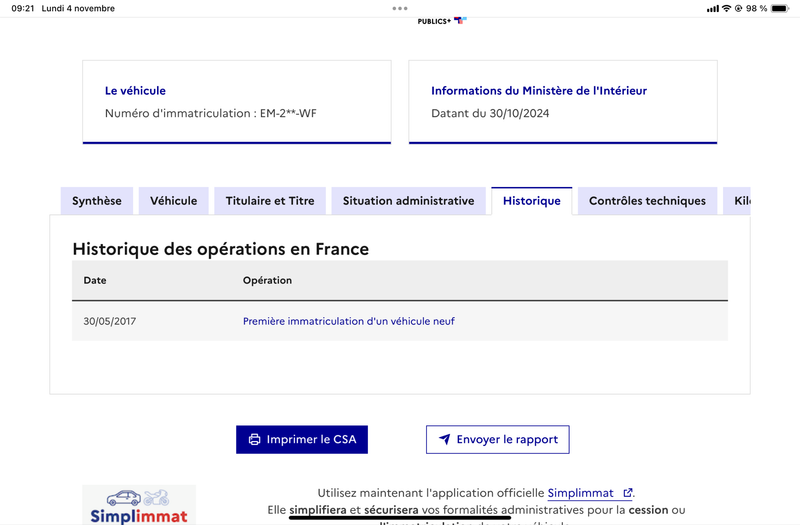The width and height of the screenshot is (800, 525).
Task: Select the Historique tab
Action: click(x=532, y=201)
